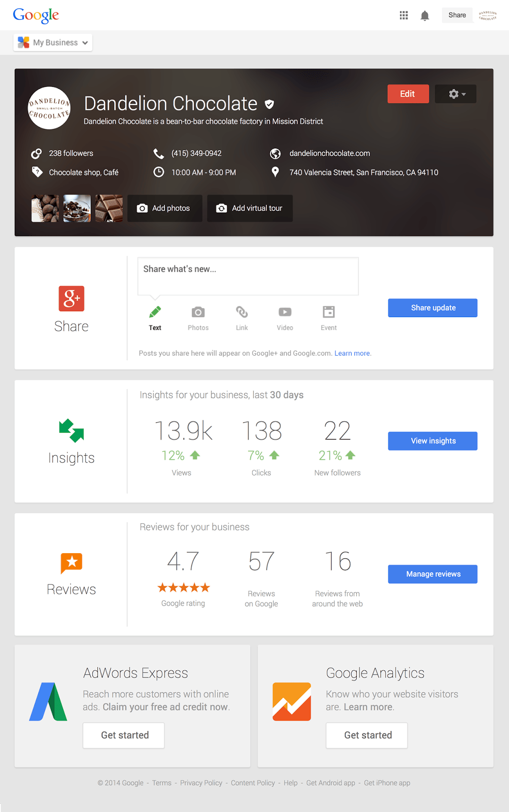Open View insights

click(x=432, y=441)
